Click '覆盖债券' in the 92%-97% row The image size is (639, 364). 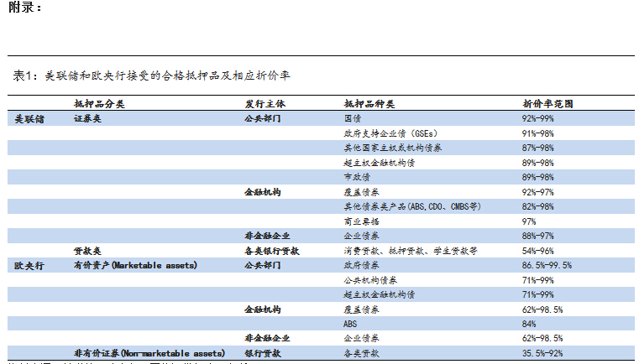(361, 192)
